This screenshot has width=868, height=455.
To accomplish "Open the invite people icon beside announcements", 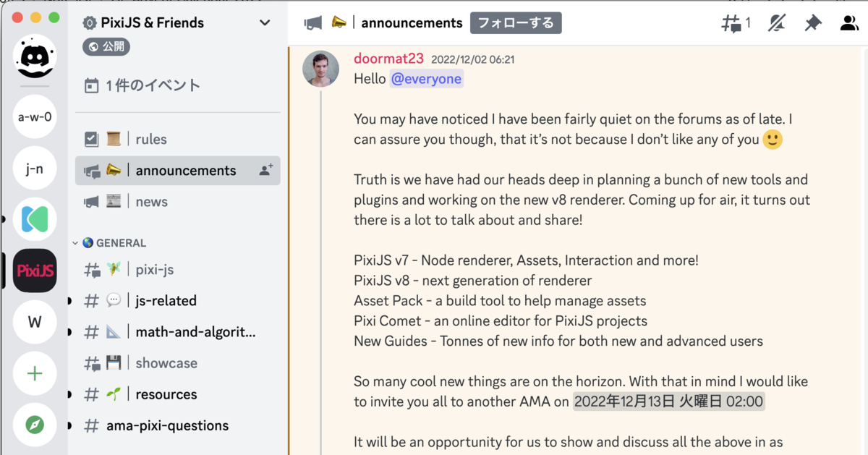I will (x=265, y=170).
